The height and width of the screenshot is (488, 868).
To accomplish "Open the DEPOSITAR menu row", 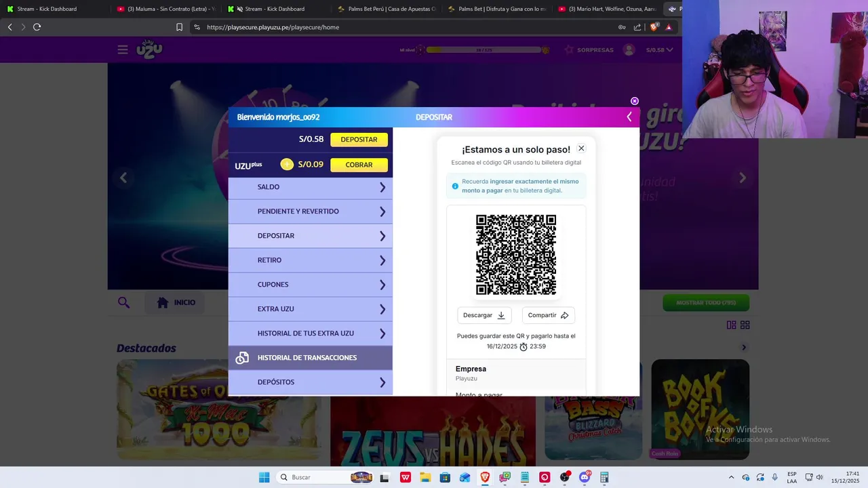I will (x=311, y=236).
